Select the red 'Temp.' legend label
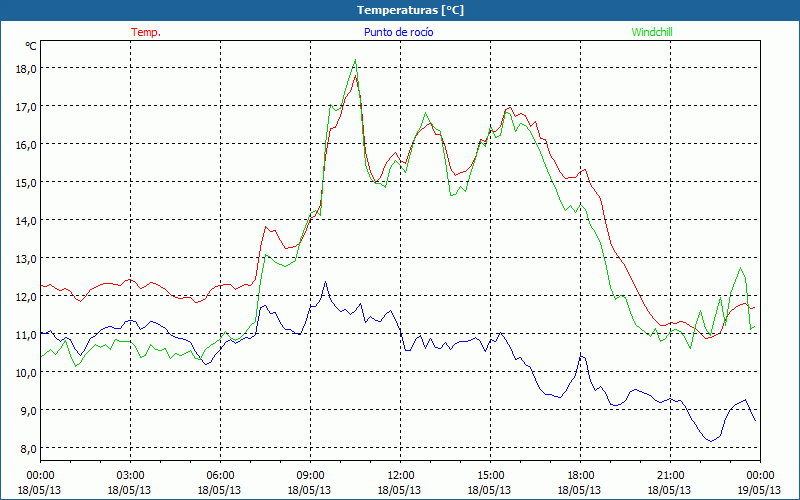 click(x=146, y=32)
